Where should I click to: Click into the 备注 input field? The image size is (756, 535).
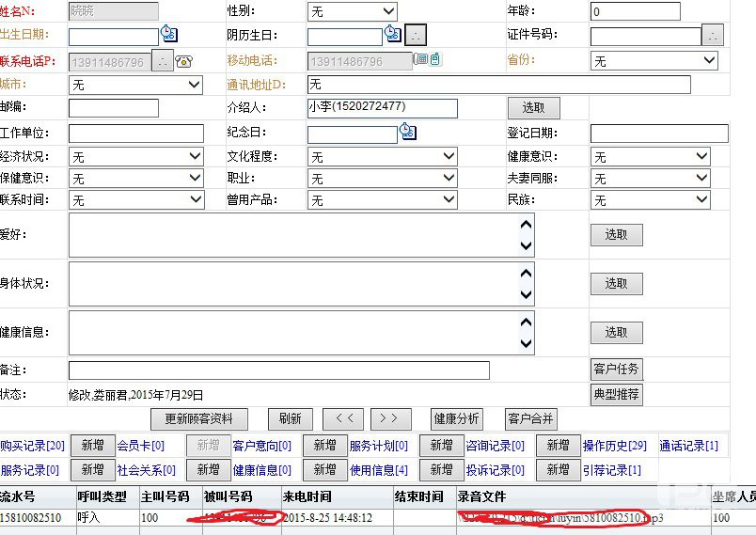pyautogui.click(x=278, y=370)
